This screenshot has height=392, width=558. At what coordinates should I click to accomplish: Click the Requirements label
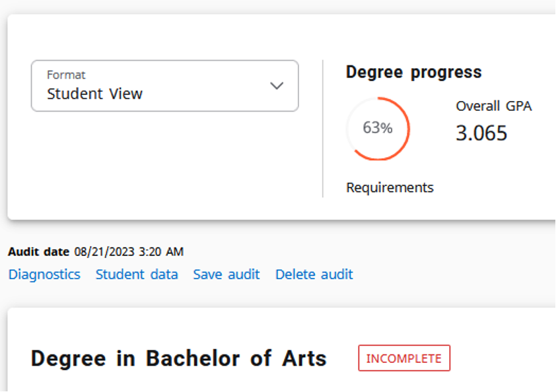390,187
